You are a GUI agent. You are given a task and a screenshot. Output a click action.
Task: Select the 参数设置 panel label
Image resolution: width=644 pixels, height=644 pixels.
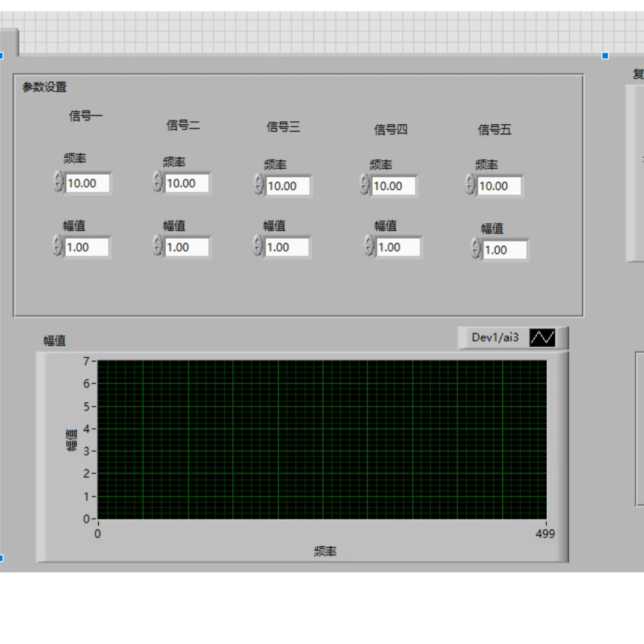tap(44, 87)
